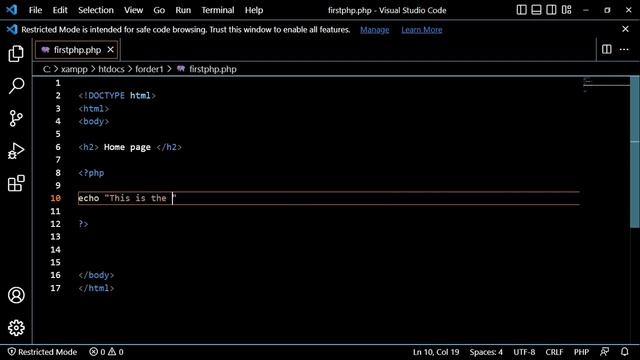
Task: Open Customize Layout icon
Action: pyautogui.click(x=566, y=10)
